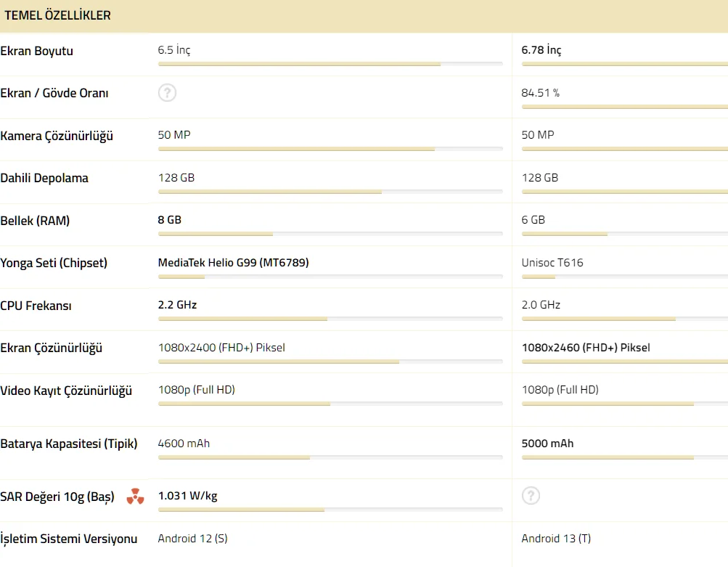Click the Unisoc T616 chipset value
Screen dimensions: 728x567
(x=552, y=263)
